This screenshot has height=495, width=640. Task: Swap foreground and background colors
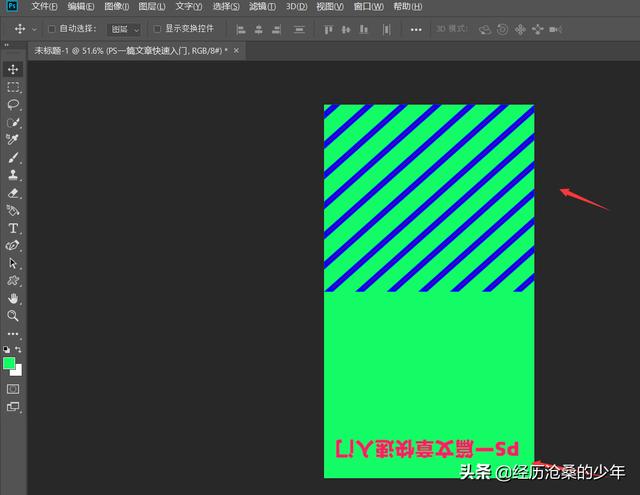click(x=18, y=350)
